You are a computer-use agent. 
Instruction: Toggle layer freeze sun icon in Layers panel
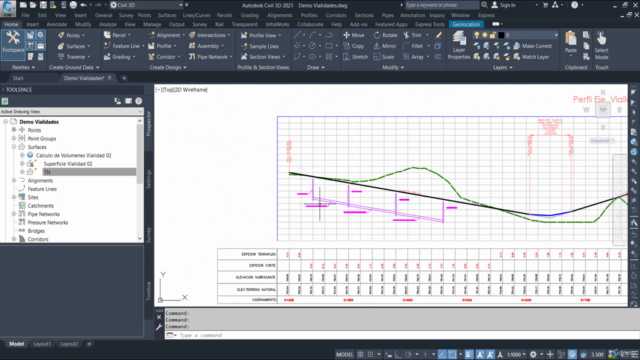tap(484, 35)
